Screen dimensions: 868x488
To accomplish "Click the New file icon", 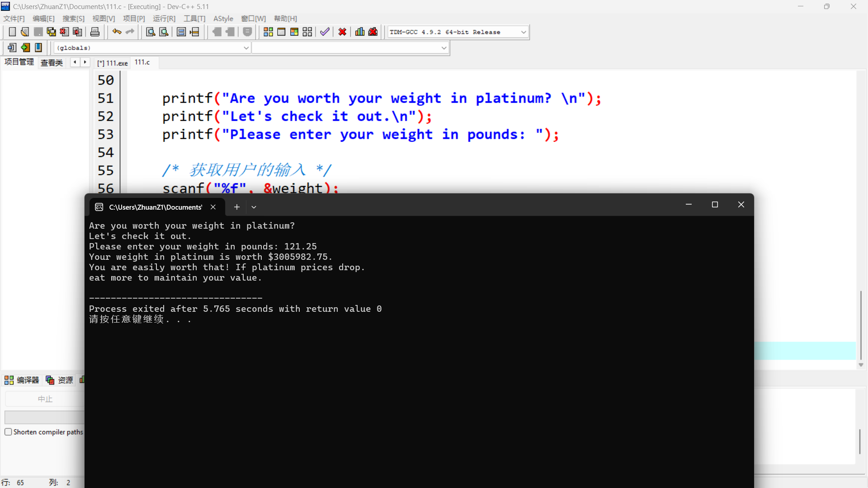I will (x=12, y=32).
